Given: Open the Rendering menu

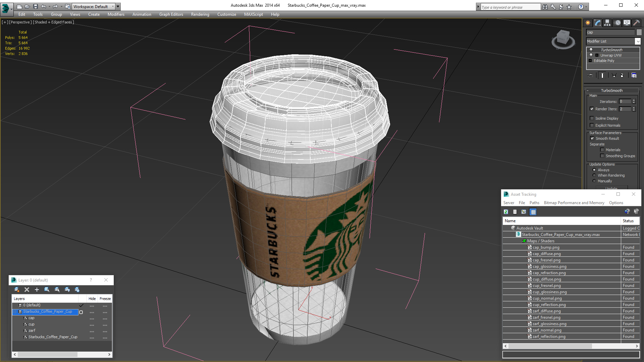Looking at the screenshot, I should pyautogui.click(x=200, y=14).
